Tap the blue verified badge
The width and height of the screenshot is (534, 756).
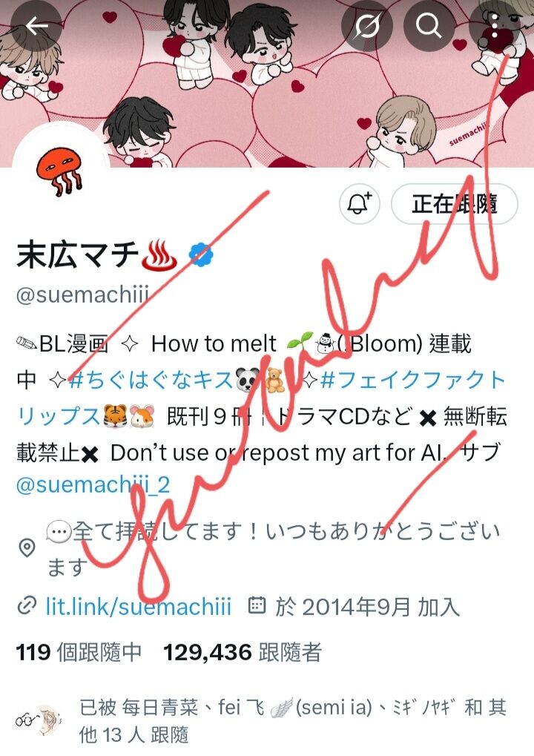click(x=201, y=255)
